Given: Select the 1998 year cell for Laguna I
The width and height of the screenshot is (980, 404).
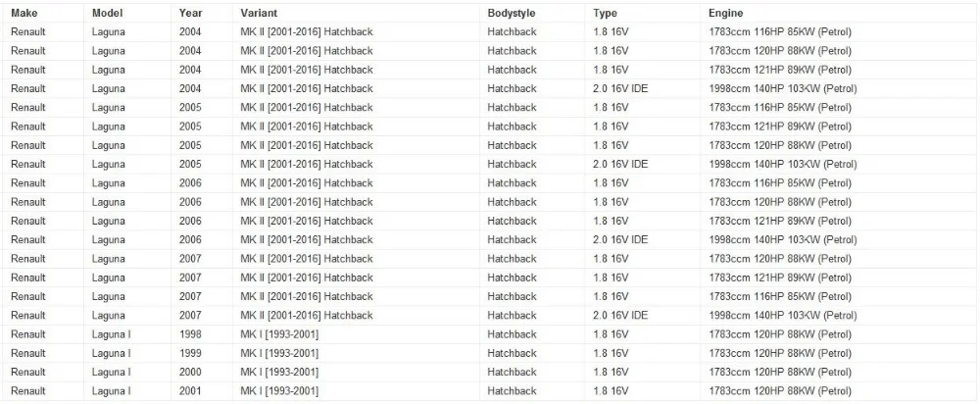Looking at the screenshot, I should (x=190, y=334).
